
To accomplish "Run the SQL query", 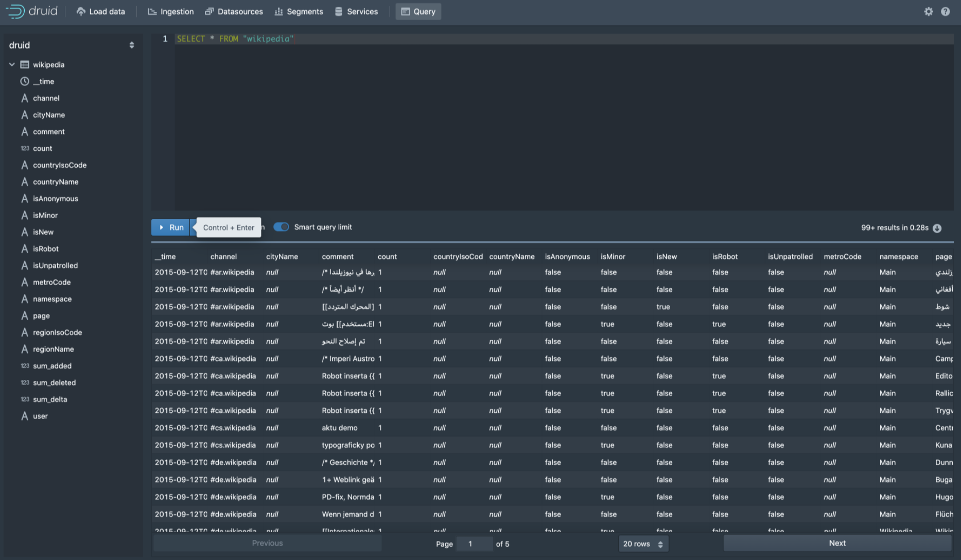I will coord(171,227).
